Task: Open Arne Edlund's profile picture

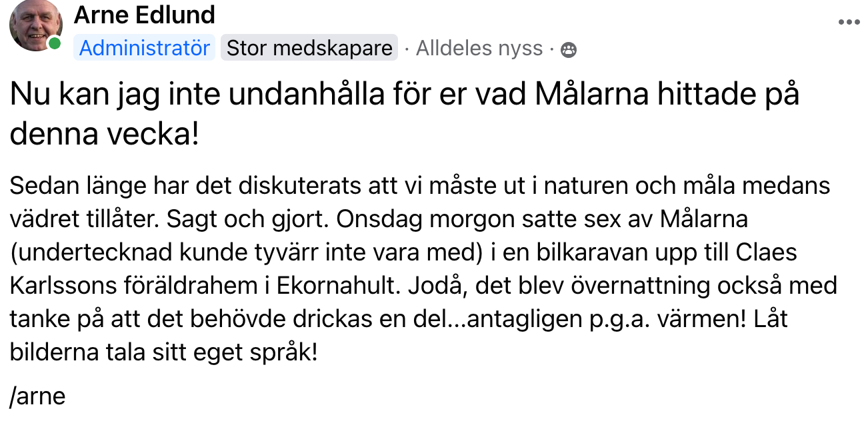Action: coord(35,25)
